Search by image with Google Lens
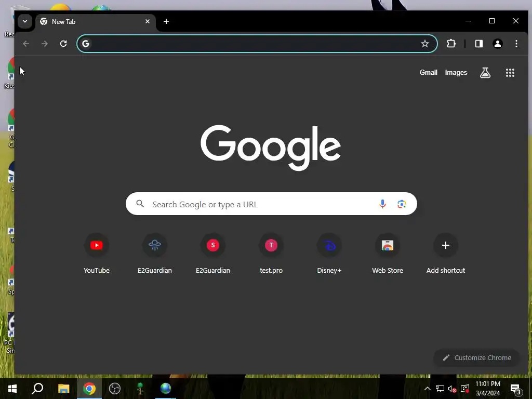532x399 pixels. tap(402, 204)
